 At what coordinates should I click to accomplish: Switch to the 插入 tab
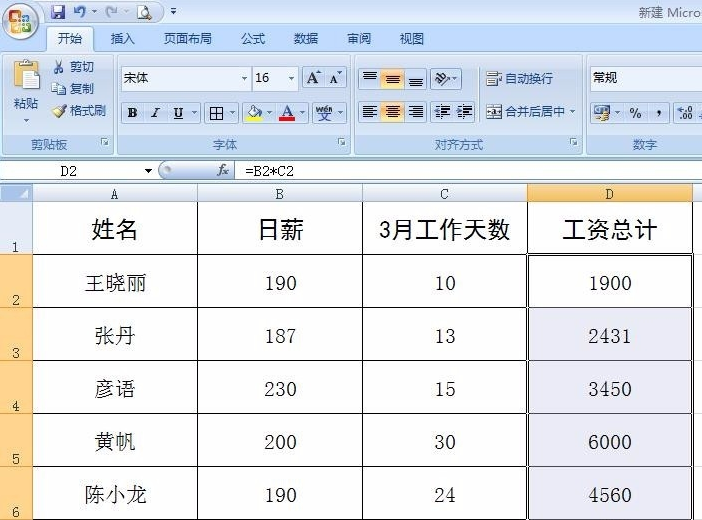122,39
